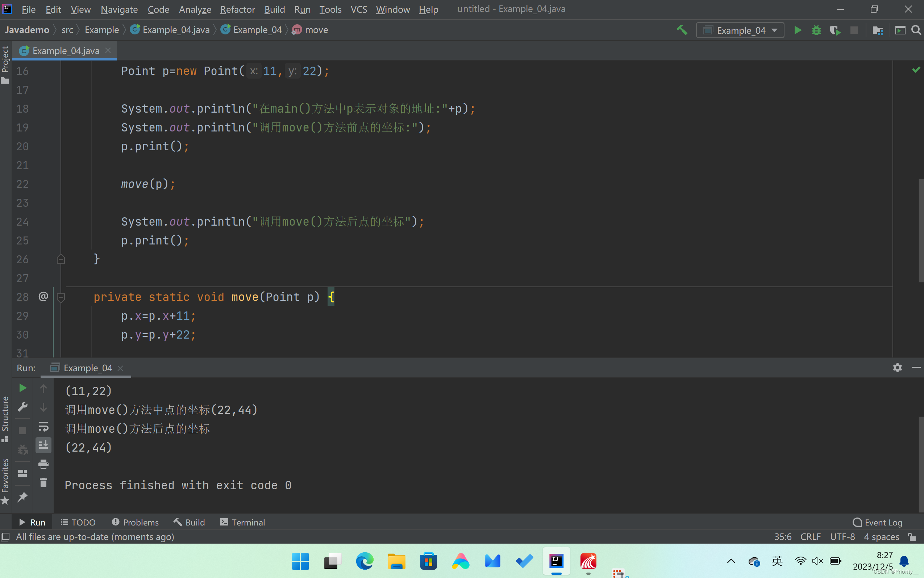The image size is (924, 578).
Task: Open Search Everywhere magnifier icon
Action: tap(916, 30)
